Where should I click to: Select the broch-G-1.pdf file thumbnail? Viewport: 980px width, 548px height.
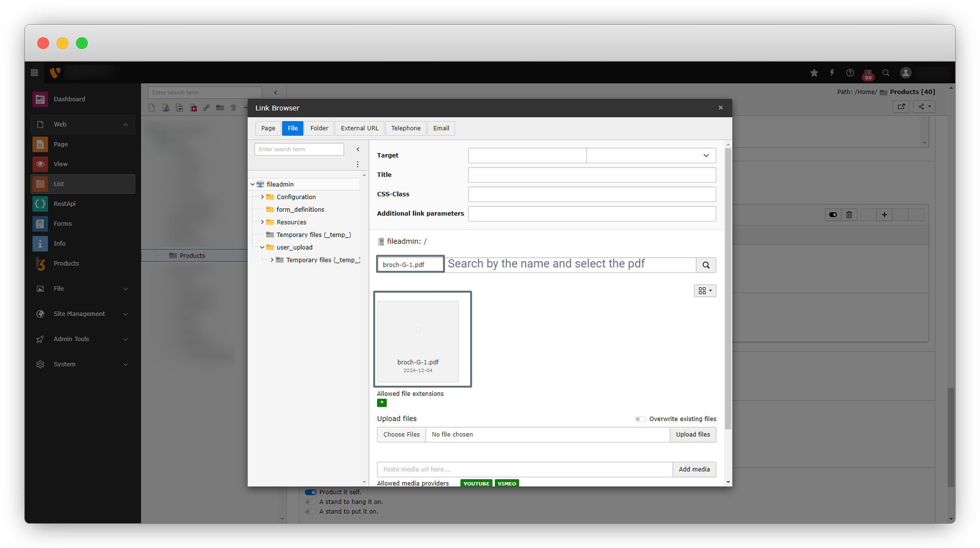(x=418, y=339)
